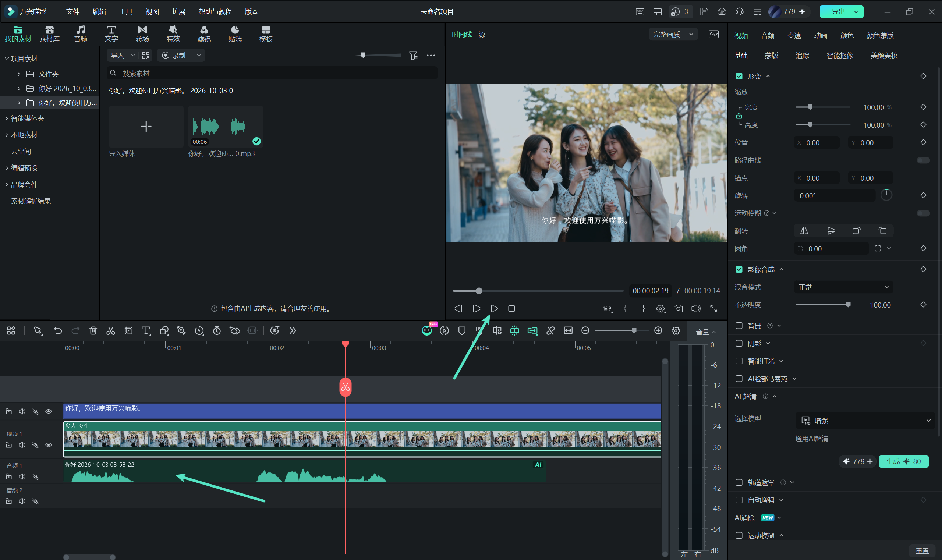Click the 重置 reset button
The height and width of the screenshot is (560, 942).
pyautogui.click(x=922, y=550)
